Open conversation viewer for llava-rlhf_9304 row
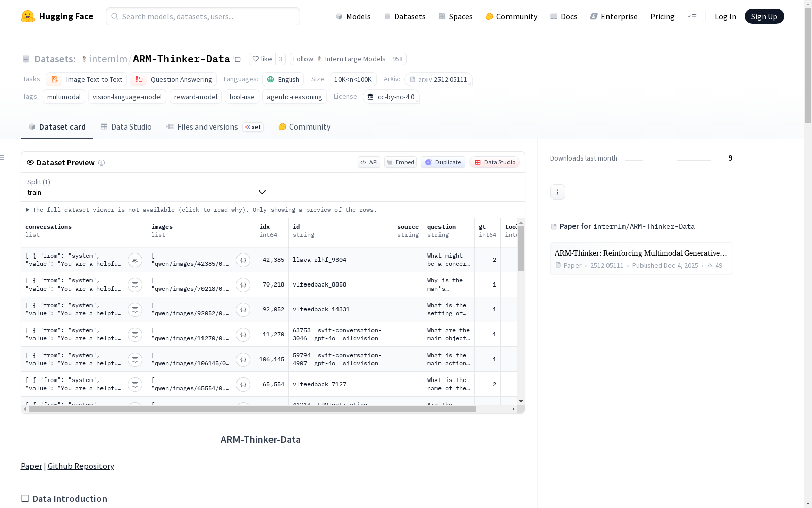The width and height of the screenshot is (812, 508). 135,260
